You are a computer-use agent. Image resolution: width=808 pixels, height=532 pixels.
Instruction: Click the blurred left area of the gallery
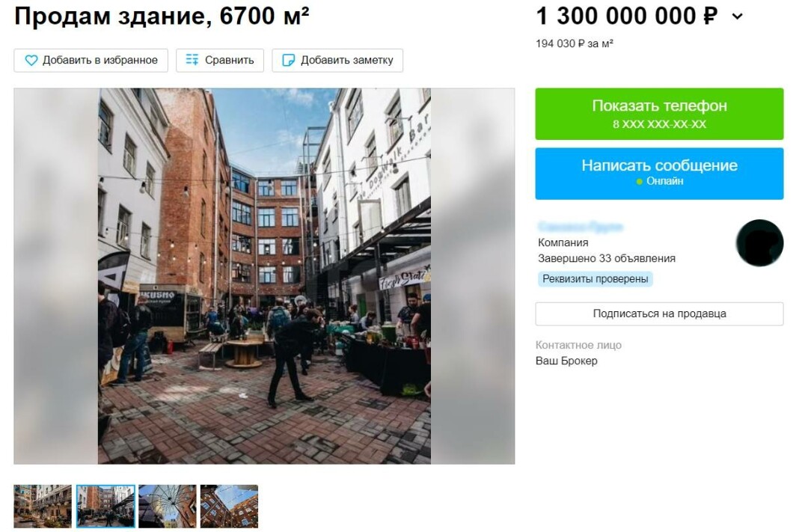pyautogui.click(x=55, y=276)
